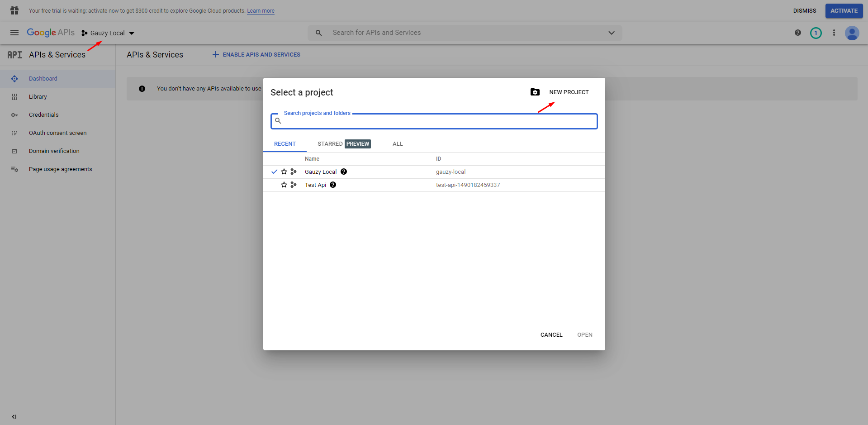Click the Domain verification checkbox icon
868x425 pixels.
[x=14, y=151]
